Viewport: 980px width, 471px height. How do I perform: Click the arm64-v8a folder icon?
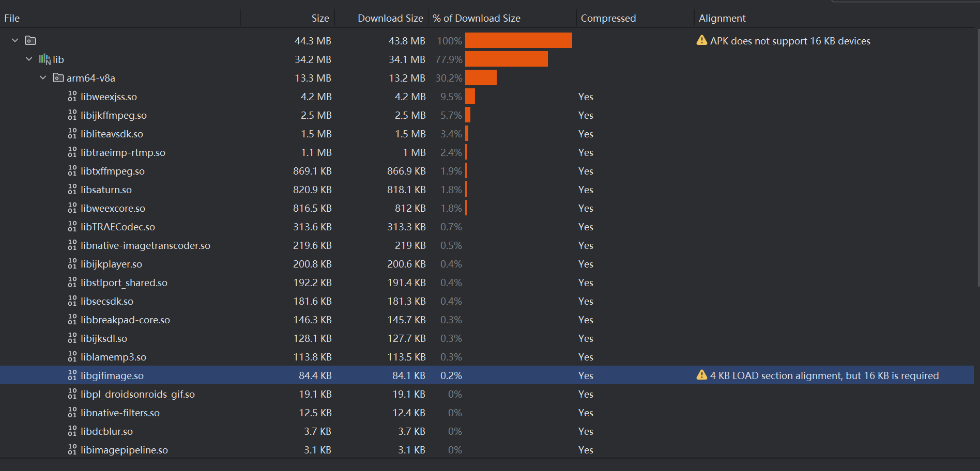pos(58,78)
